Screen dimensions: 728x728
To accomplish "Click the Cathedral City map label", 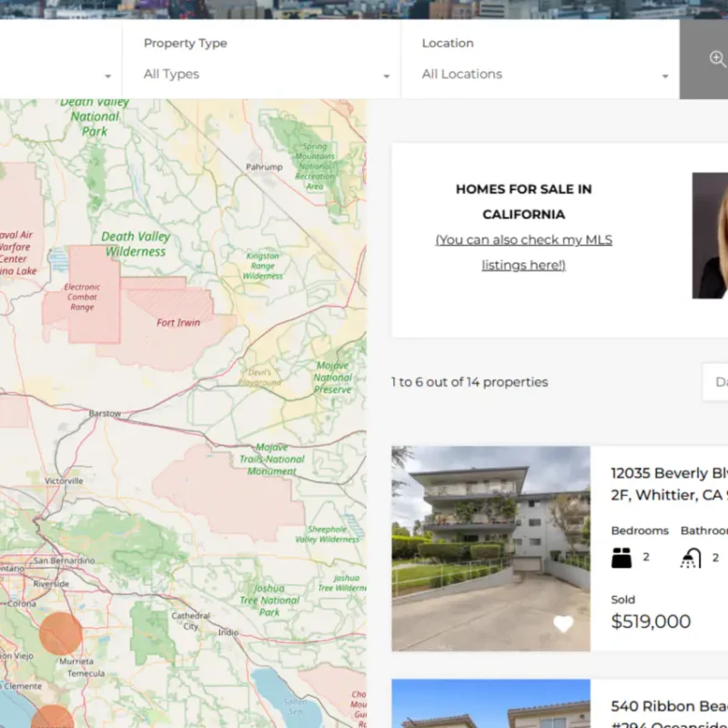I will [x=190, y=621].
